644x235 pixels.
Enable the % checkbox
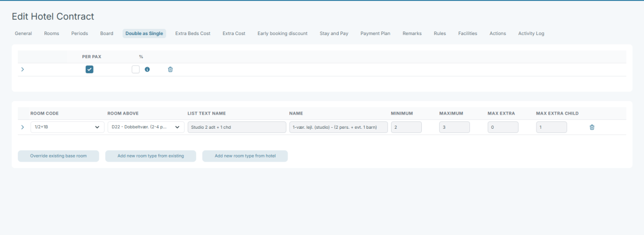point(136,70)
